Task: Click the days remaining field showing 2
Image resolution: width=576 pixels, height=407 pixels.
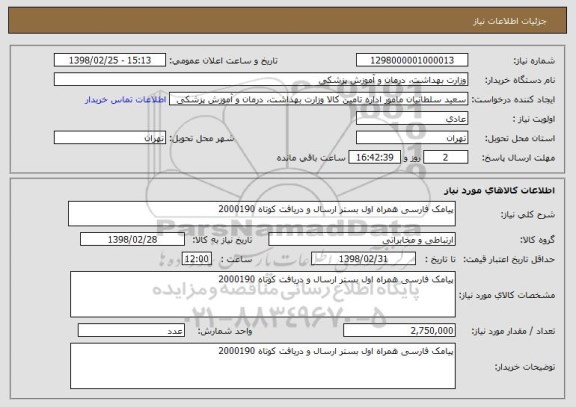Action: [446, 157]
